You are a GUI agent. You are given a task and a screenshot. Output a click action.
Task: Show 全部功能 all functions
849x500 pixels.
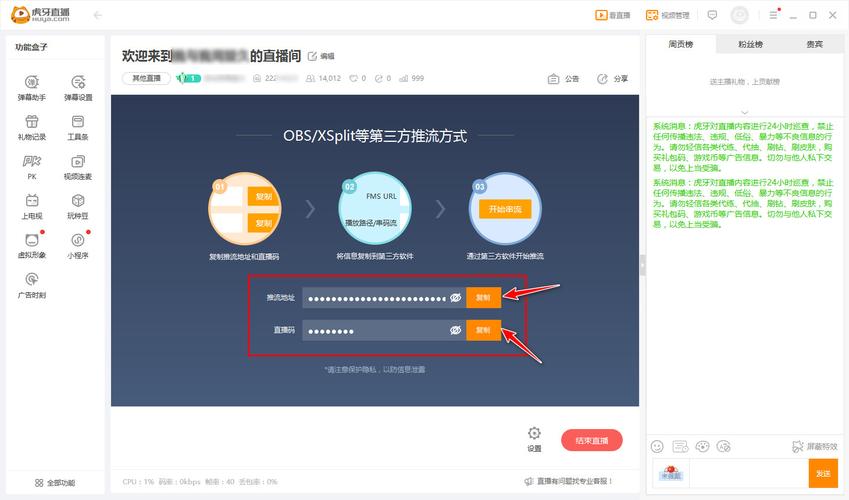[x=55, y=482]
